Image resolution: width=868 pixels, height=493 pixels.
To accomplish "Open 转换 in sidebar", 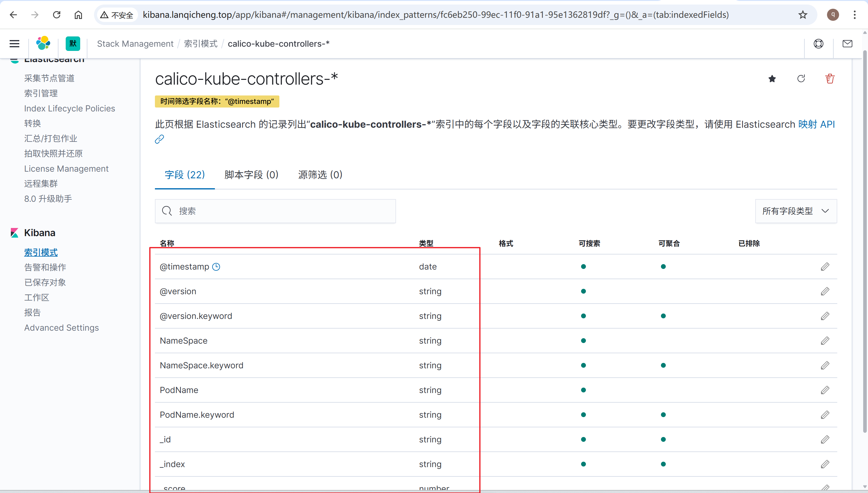I will 32,123.
